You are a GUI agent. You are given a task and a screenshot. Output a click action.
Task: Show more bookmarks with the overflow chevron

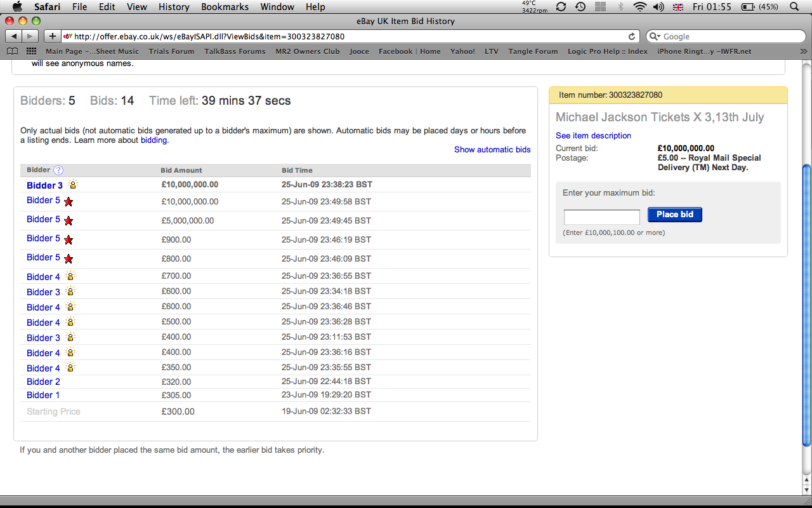click(803, 51)
